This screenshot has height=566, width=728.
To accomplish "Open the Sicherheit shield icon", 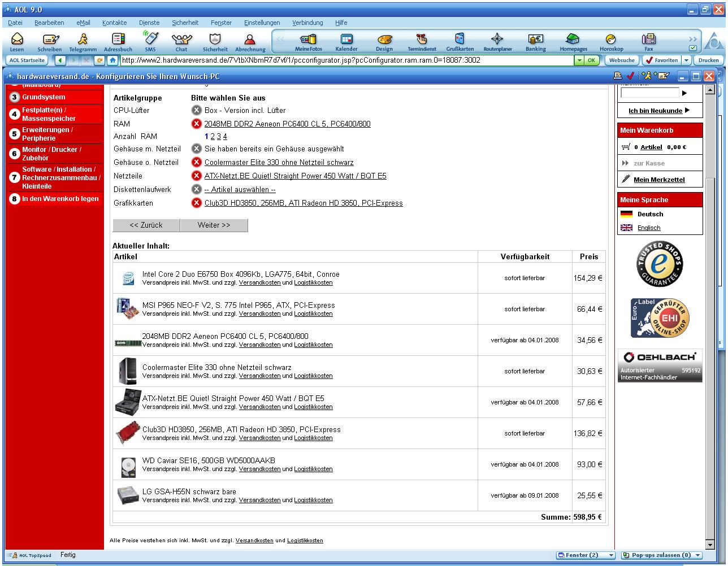I will click(215, 42).
